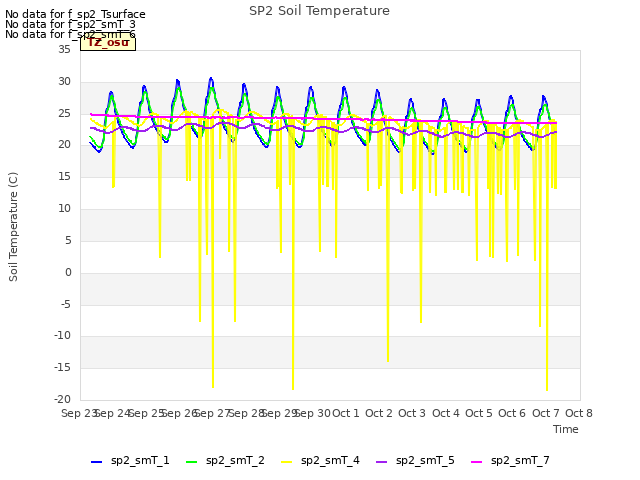Select the chart title SP2 Soil Temperature
640x480 pixels.
[x=319, y=11]
